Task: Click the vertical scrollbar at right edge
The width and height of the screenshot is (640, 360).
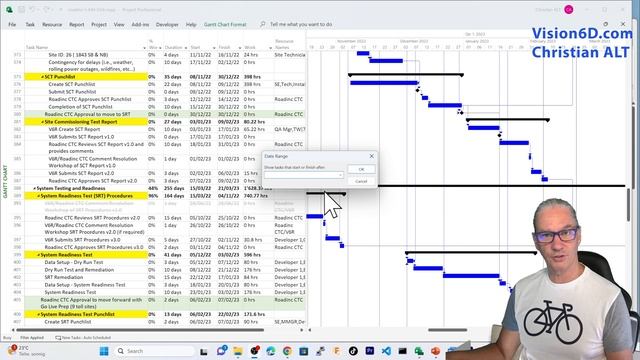Action: tap(629, 206)
